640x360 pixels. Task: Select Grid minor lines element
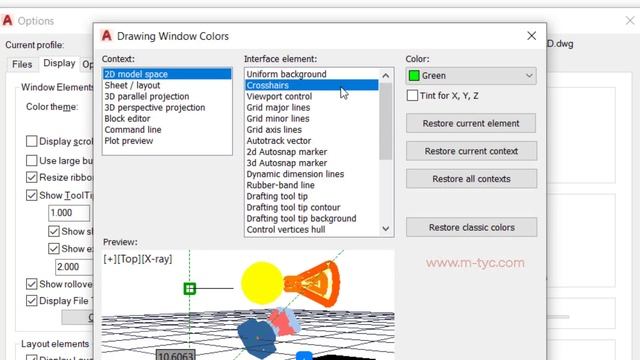click(312, 118)
